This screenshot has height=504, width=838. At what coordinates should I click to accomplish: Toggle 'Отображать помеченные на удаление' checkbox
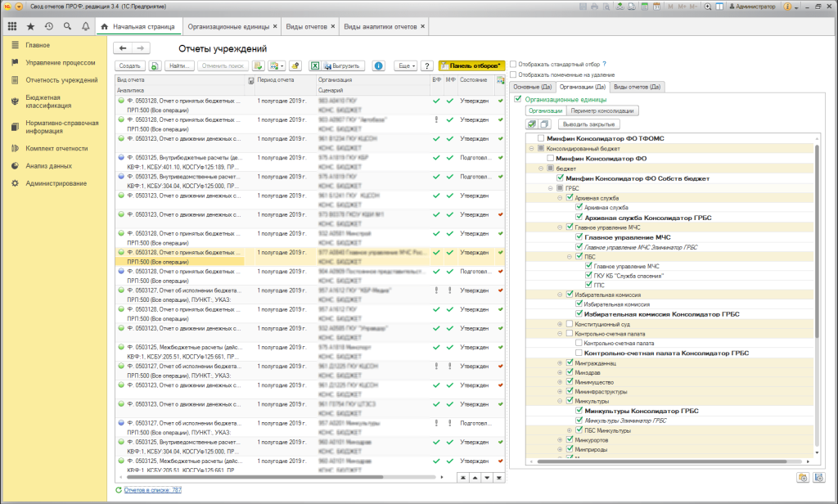pos(513,74)
